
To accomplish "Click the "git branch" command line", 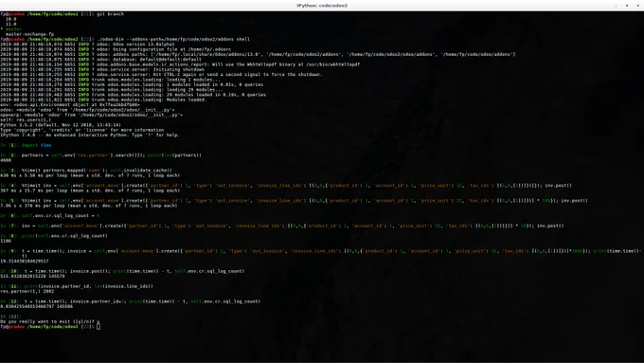I will [x=62, y=14].
